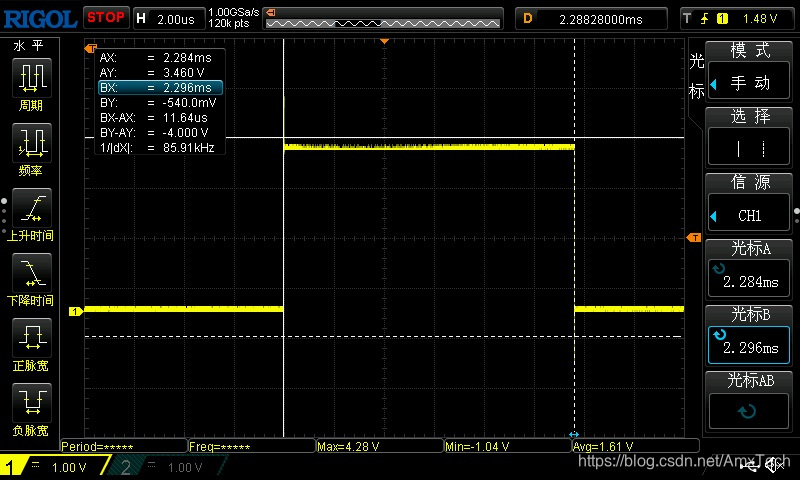Click the AY = 3.460 V readout
Image resolution: width=800 pixels, height=480 pixels.
[152, 72]
